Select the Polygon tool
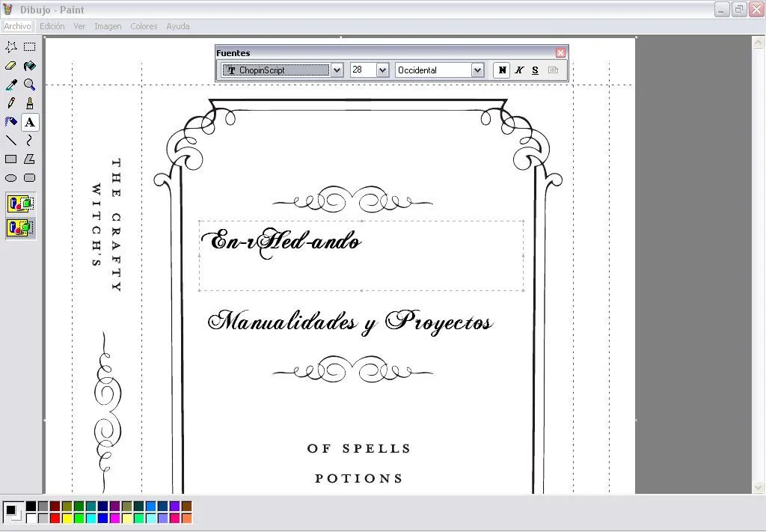The height and width of the screenshot is (532, 766). point(29,159)
